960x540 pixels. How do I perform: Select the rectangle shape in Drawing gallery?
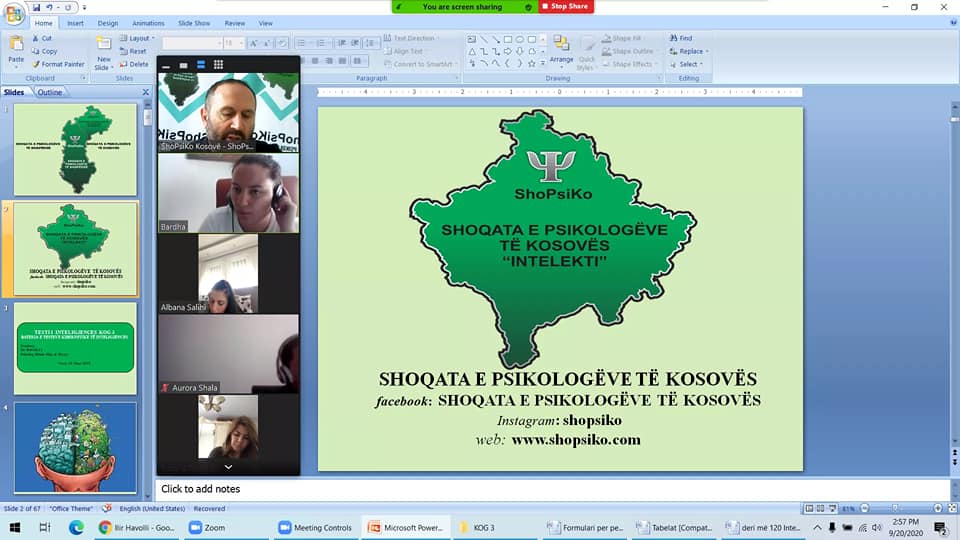(508, 39)
